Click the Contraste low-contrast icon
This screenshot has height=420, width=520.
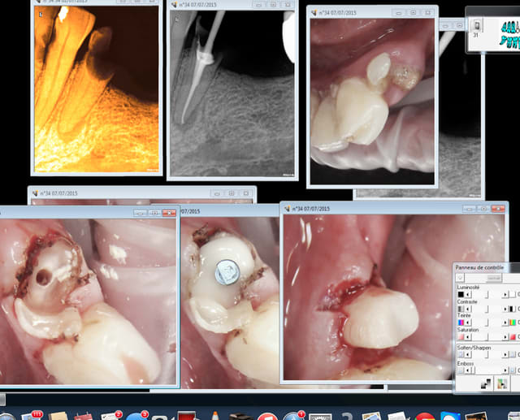[461, 309]
